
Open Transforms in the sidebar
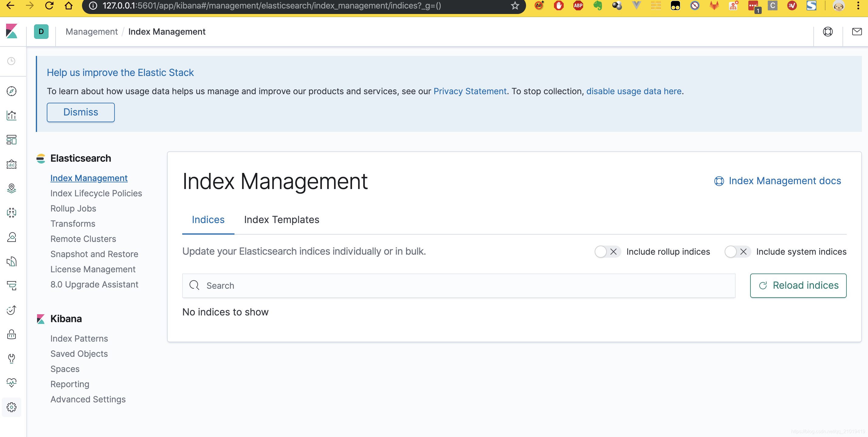tap(73, 224)
